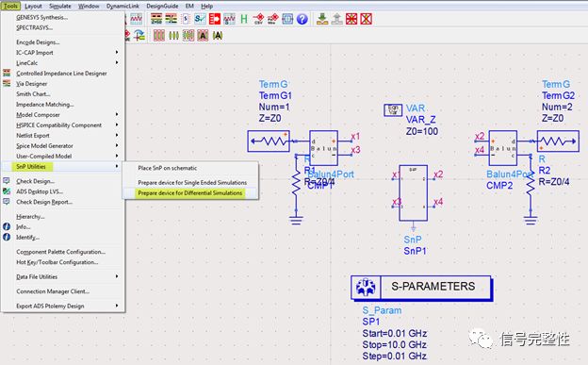
Task: Click the waveform with 'S' toolbar icon
Action: point(229,19)
